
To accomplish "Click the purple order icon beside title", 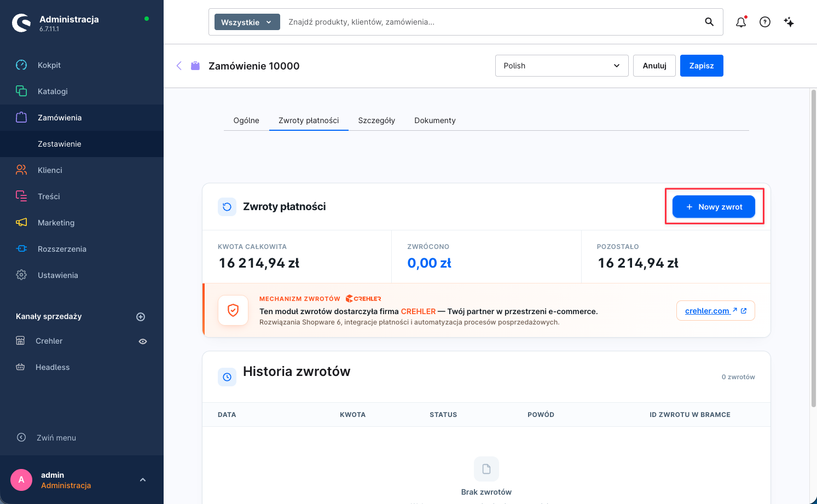I will 195,66.
